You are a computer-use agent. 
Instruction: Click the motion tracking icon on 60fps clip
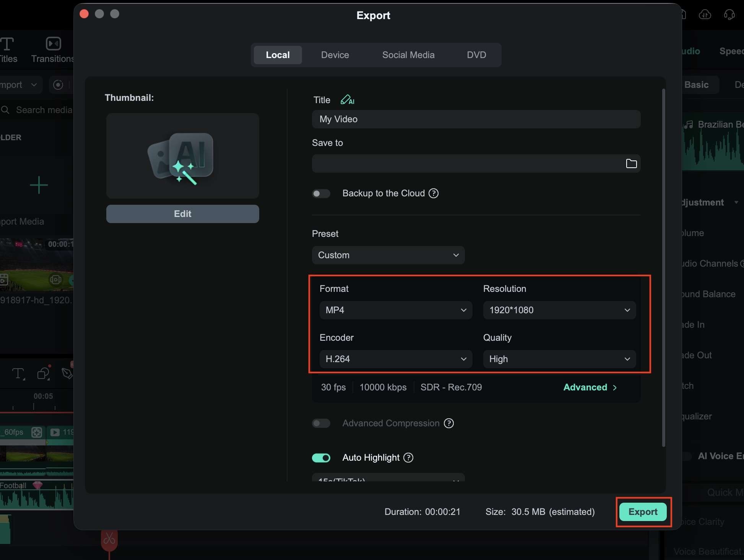[37, 432]
